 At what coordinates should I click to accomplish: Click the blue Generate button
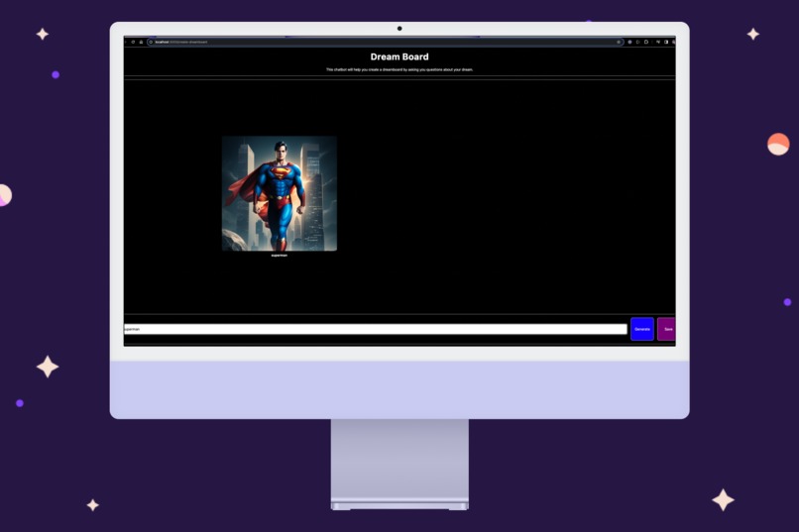[x=642, y=329]
